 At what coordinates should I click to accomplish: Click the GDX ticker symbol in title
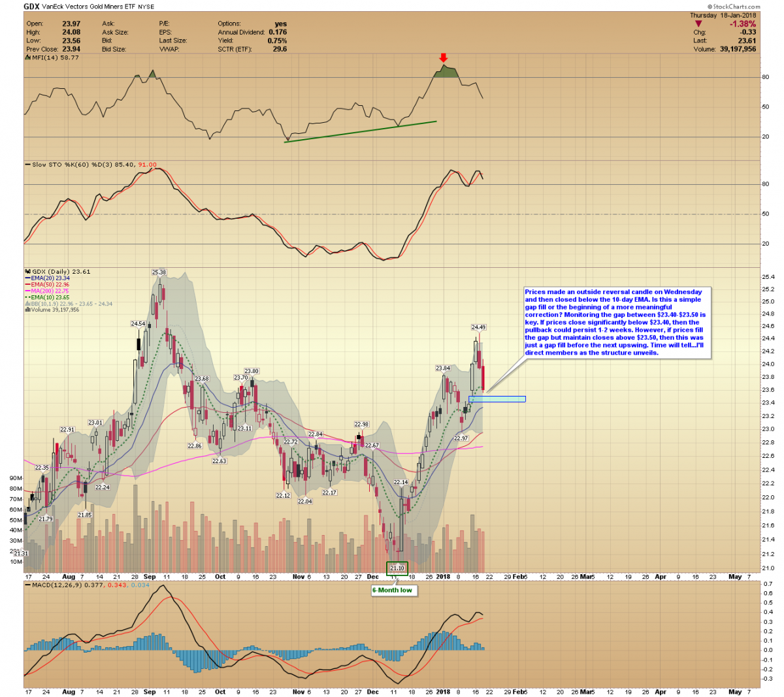(x=31, y=7)
